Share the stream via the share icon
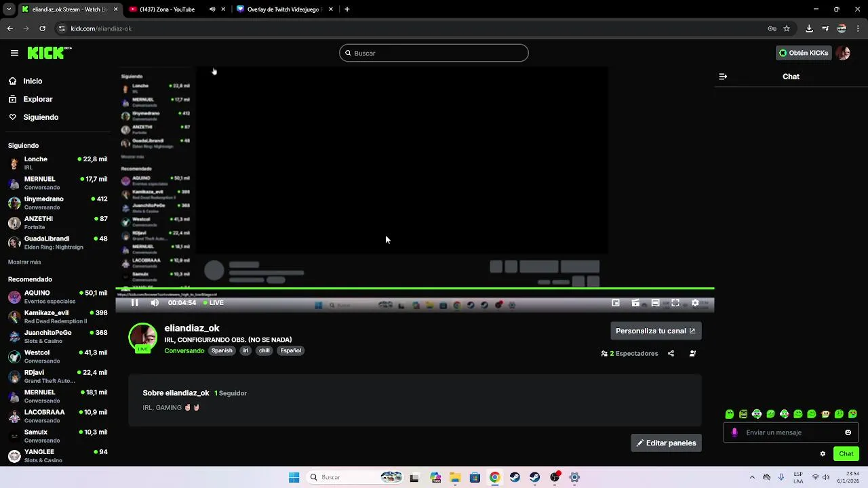The height and width of the screenshot is (488, 868). pyautogui.click(x=671, y=353)
